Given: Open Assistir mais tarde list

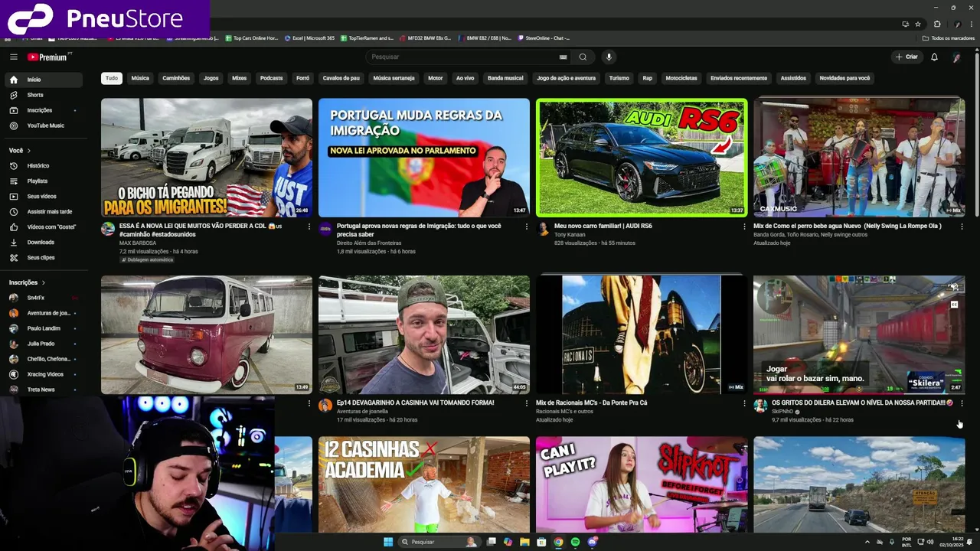Looking at the screenshot, I should (43, 211).
